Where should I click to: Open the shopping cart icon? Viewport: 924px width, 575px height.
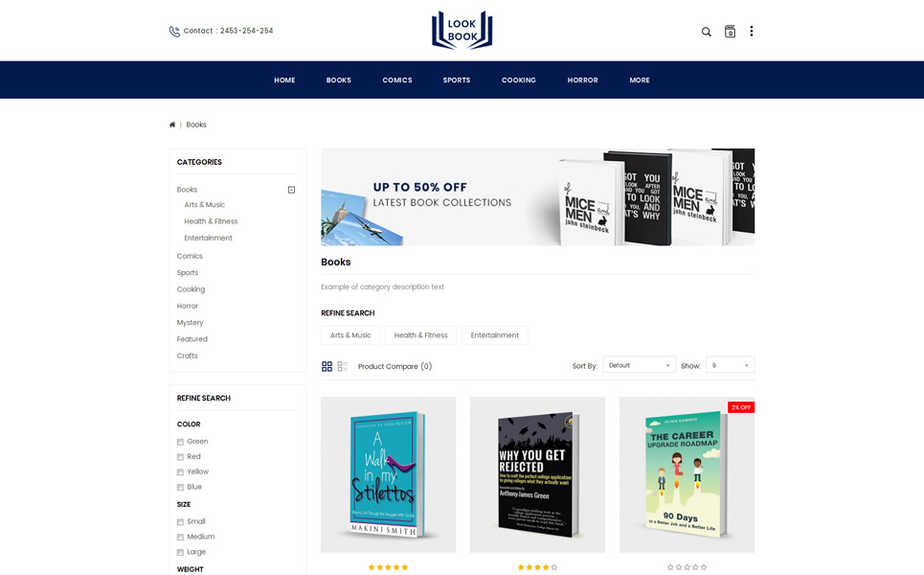tap(730, 32)
